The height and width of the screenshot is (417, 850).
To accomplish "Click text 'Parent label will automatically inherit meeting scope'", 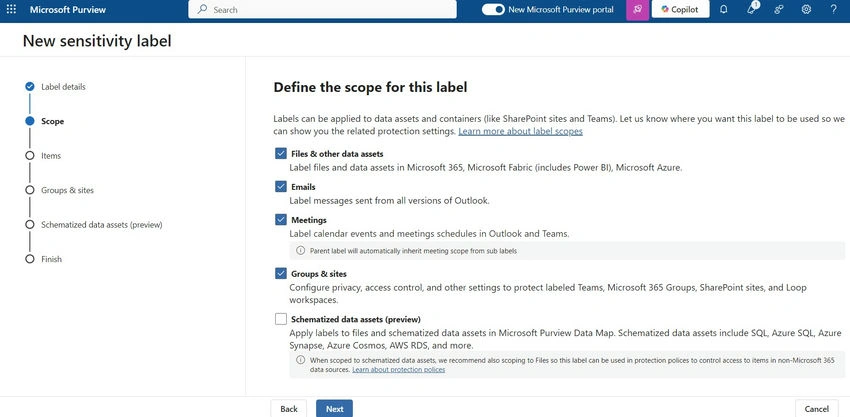I will [x=414, y=251].
